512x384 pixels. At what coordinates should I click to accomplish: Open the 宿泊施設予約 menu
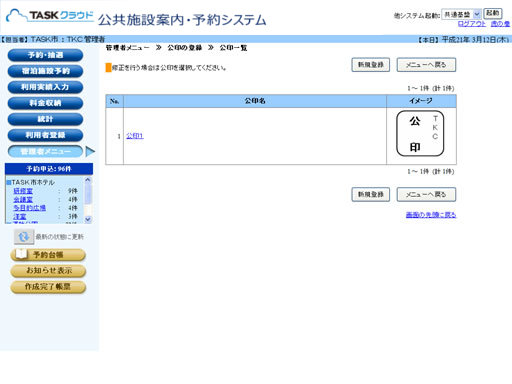(45, 71)
